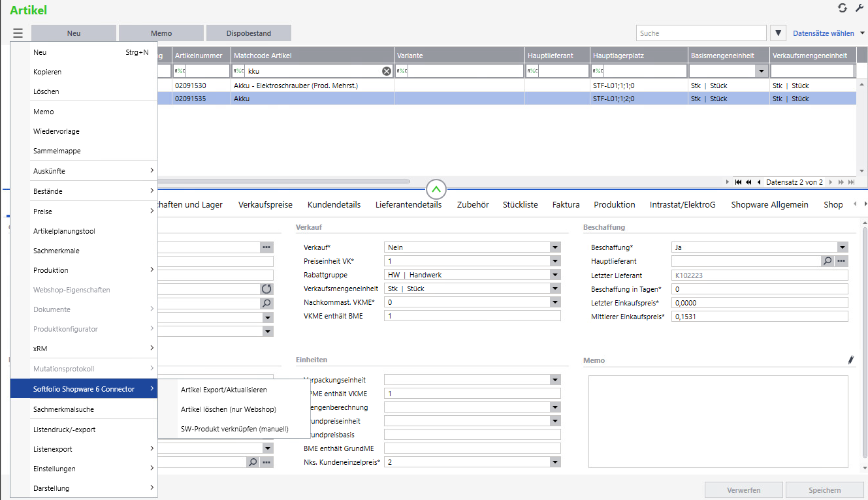Click the refresh icon in top right
Screen dimensions: 868x500
[x=843, y=8]
